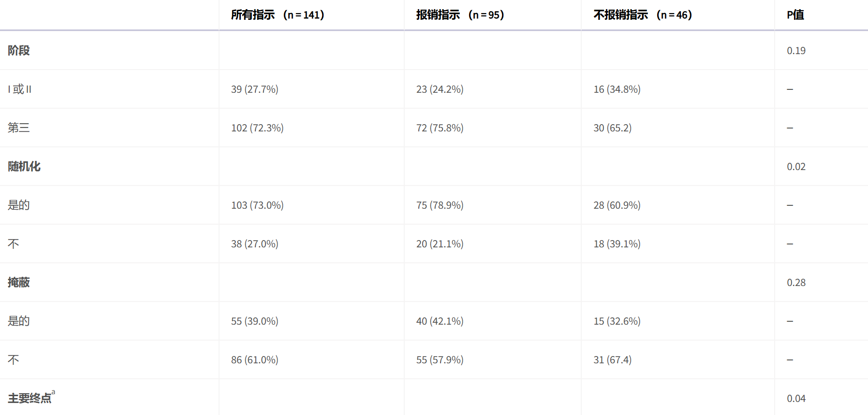Click the 第三 row label

coord(19,128)
